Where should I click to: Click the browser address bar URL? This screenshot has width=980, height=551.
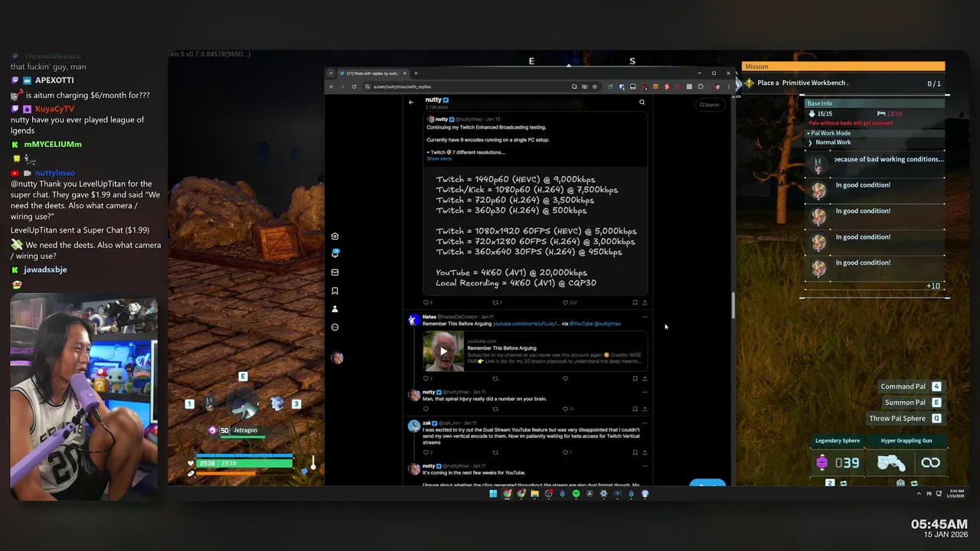point(402,86)
